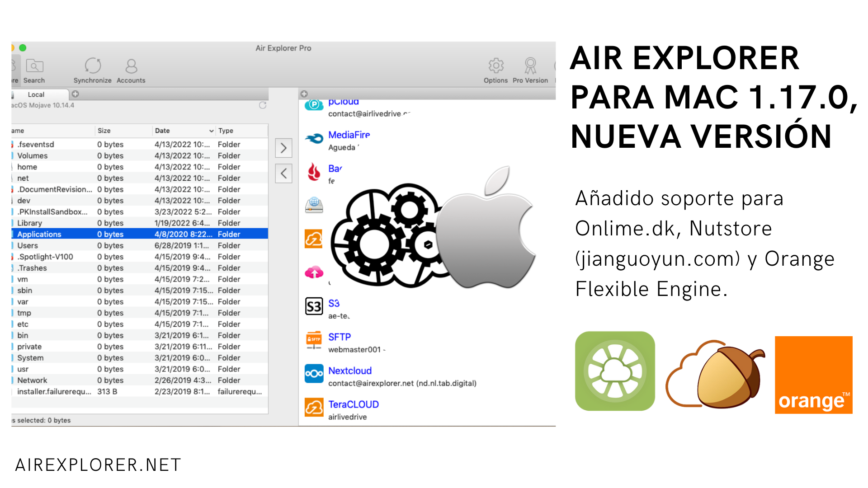The image size is (868, 488).
Task: Toggle sorting by the Name column
Action: (x=18, y=131)
